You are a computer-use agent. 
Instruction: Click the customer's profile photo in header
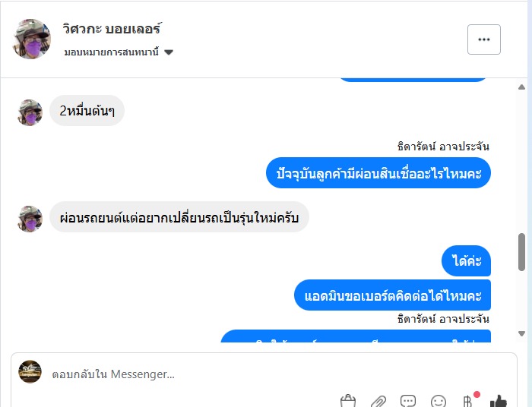(x=32, y=39)
